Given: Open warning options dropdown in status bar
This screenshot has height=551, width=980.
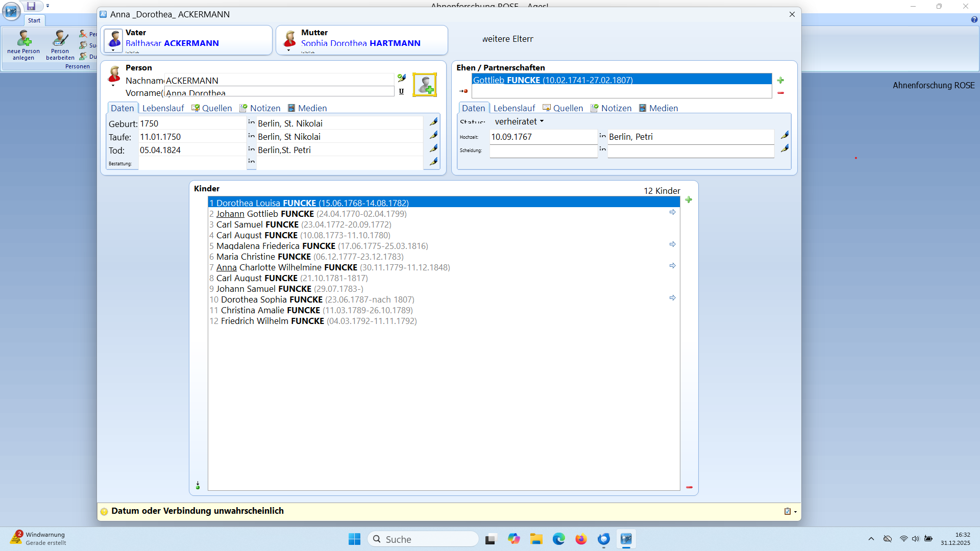Looking at the screenshot, I should 795,512.
